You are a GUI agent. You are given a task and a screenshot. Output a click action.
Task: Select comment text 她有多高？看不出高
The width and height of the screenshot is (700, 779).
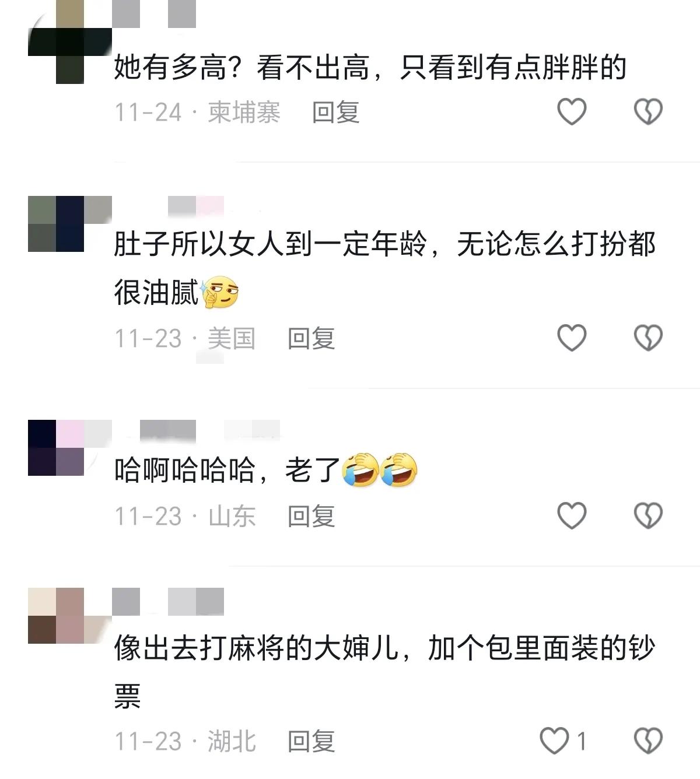click(x=242, y=68)
